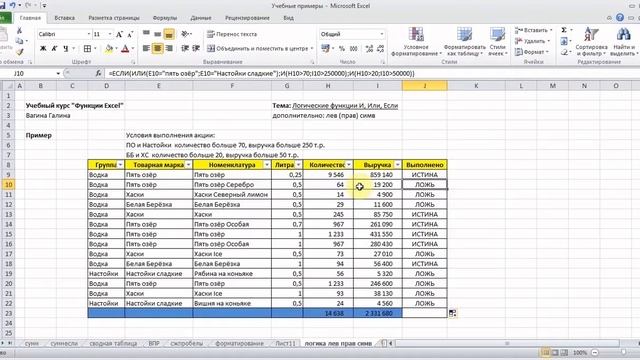
Task: Open the Общий number format dropdown
Action: coord(382,34)
